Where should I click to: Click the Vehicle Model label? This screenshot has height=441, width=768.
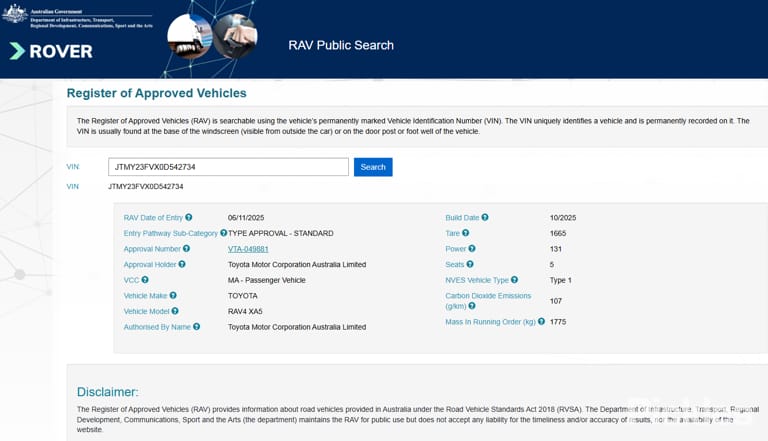(x=146, y=312)
